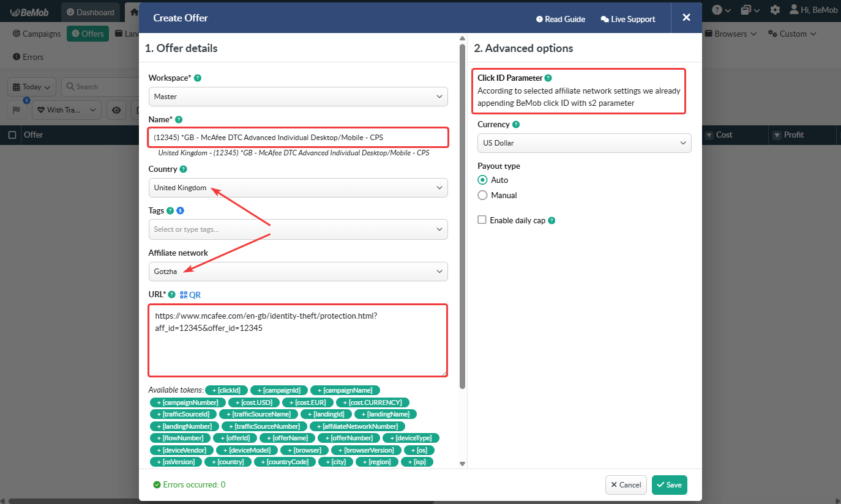Click the BeMob logo
Screen dimensions: 841x504
point(31,12)
